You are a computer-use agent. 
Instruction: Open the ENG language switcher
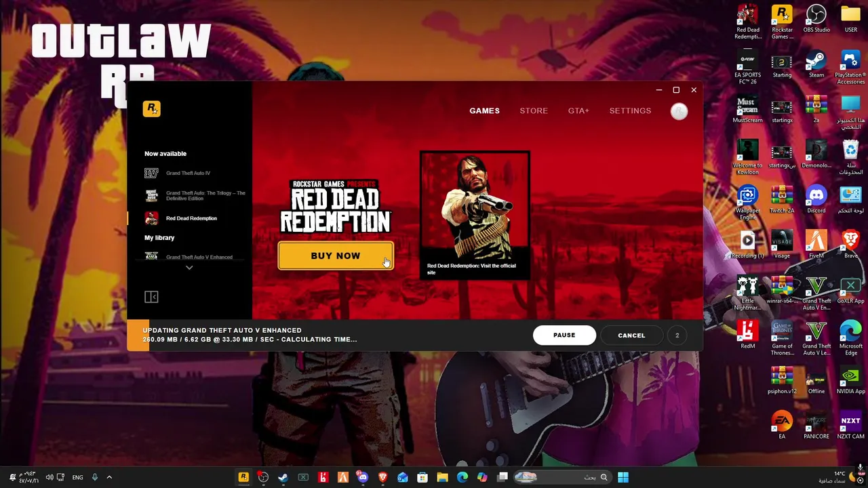(x=77, y=477)
